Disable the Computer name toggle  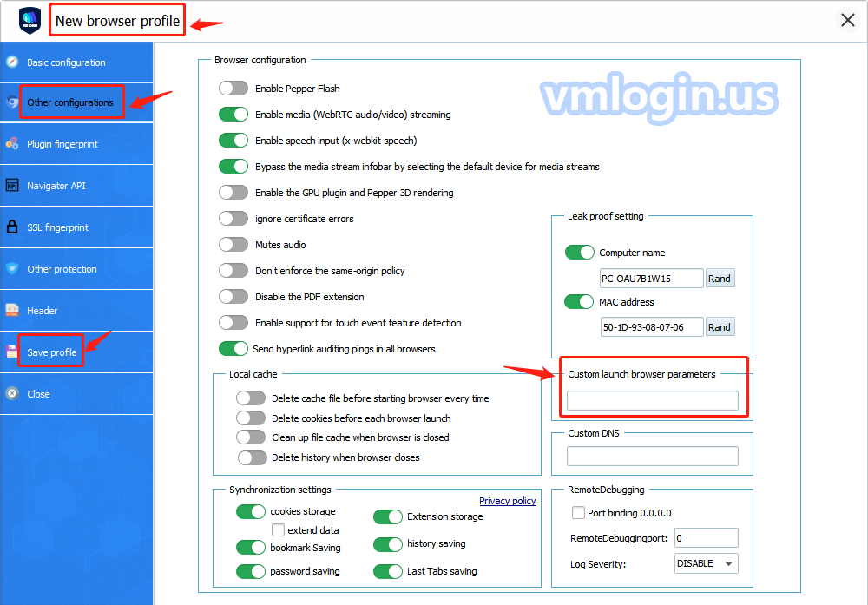pyautogui.click(x=579, y=253)
